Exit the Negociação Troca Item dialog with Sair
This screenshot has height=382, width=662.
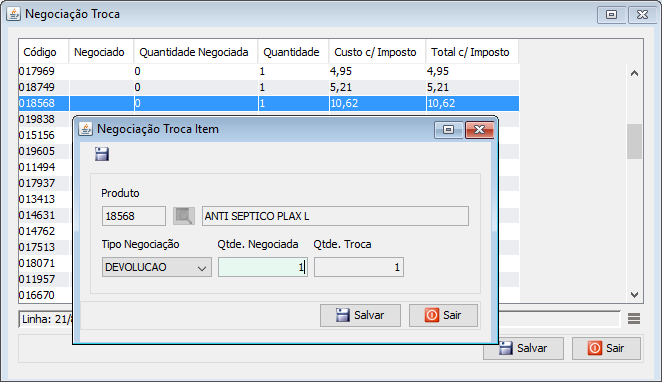point(443,315)
